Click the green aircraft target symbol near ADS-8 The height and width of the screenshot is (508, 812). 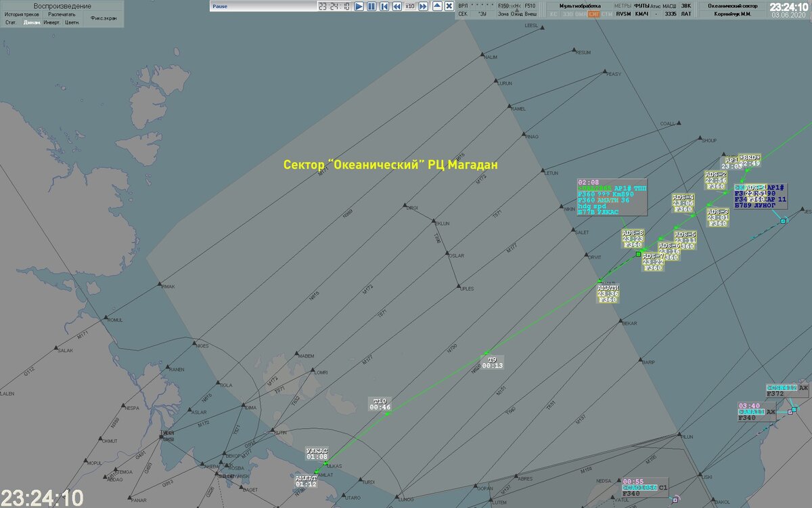(x=638, y=254)
